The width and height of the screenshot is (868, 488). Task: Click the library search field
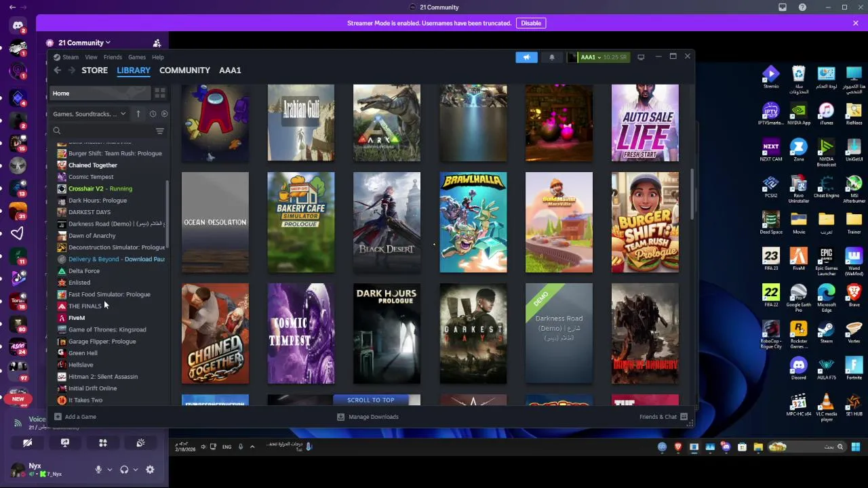[x=102, y=131]
